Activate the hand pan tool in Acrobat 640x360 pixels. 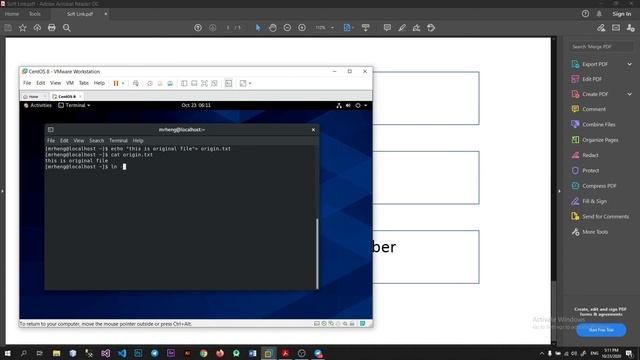pyautogui.click(x=273, y=28)
